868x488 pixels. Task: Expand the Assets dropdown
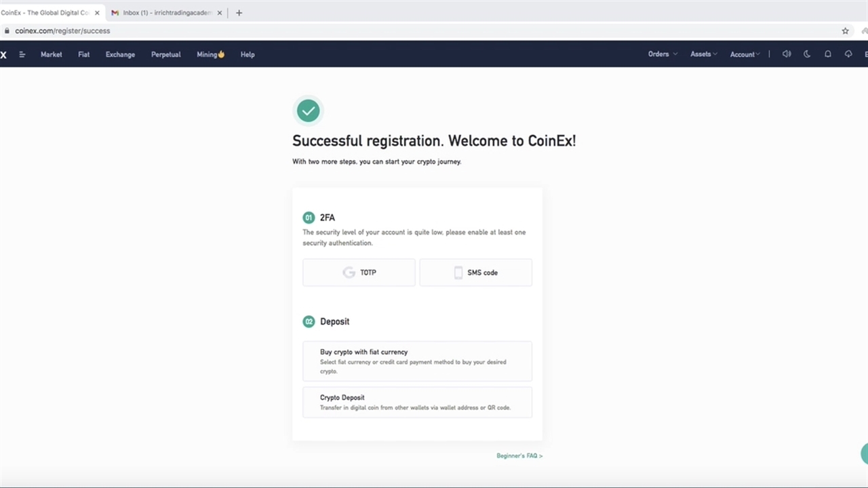tap(704, 54)
